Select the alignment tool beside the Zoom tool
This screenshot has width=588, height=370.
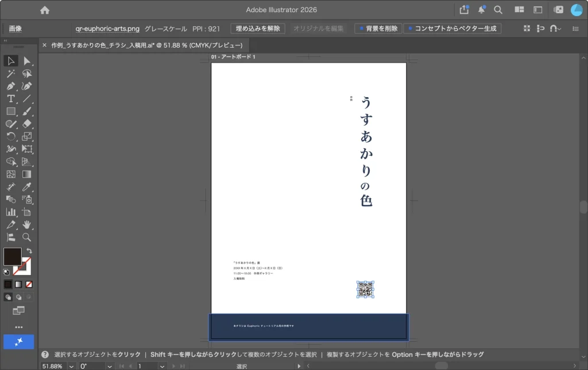(x=11, y=237)
